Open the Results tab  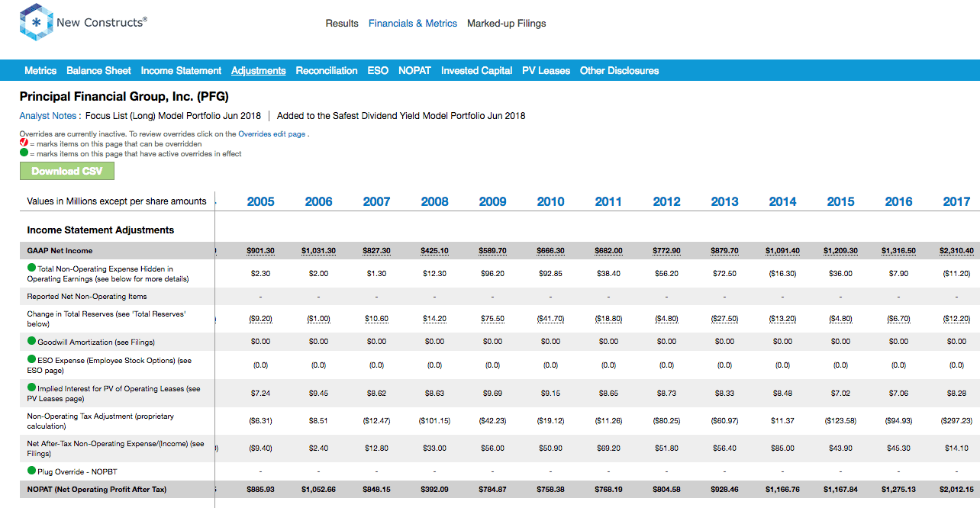tap(342, 23)
